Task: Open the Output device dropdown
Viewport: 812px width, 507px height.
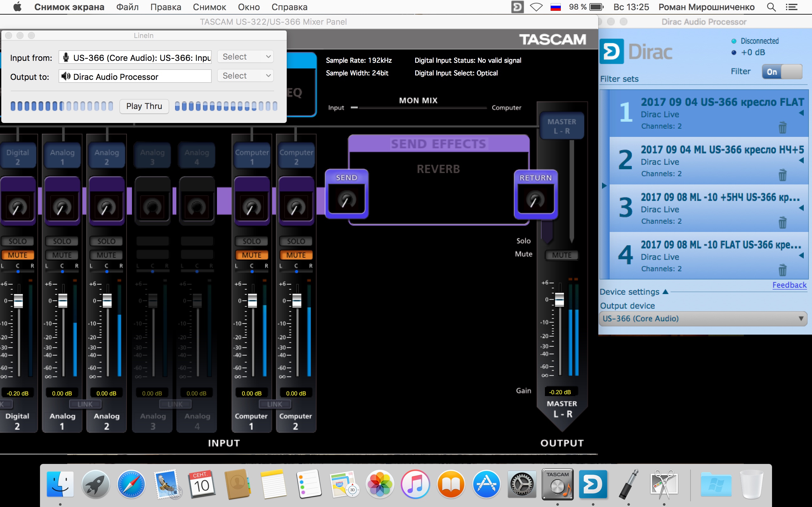Action: pos(703,318)
